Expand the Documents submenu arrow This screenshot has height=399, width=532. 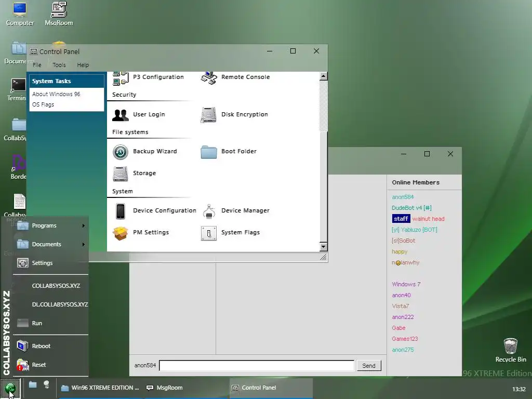click(84, 245)
